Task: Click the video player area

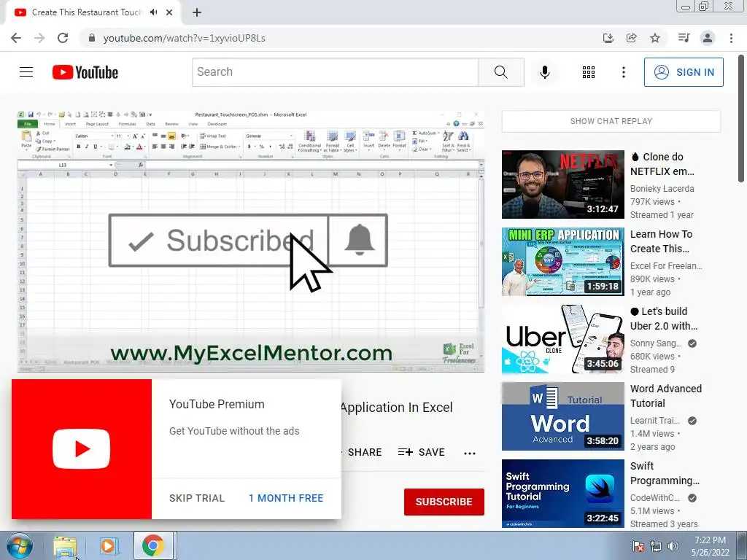Action: [x=251, y=241]
